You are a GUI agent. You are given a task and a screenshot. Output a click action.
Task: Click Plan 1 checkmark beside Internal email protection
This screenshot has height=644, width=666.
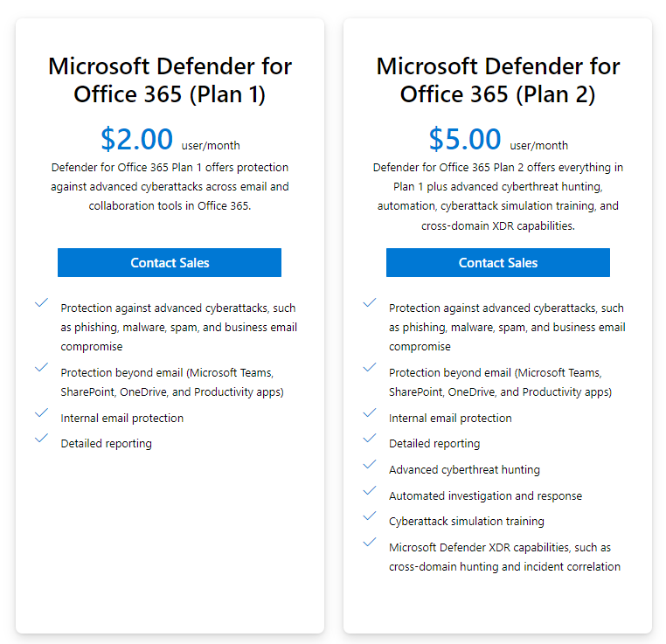click(41, 412)
